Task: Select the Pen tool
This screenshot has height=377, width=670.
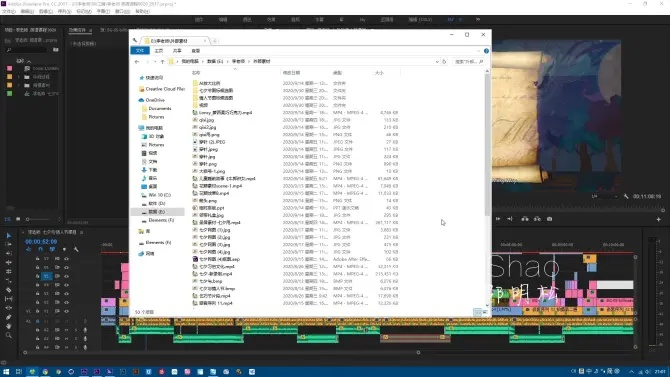Action: click(9, 317)
